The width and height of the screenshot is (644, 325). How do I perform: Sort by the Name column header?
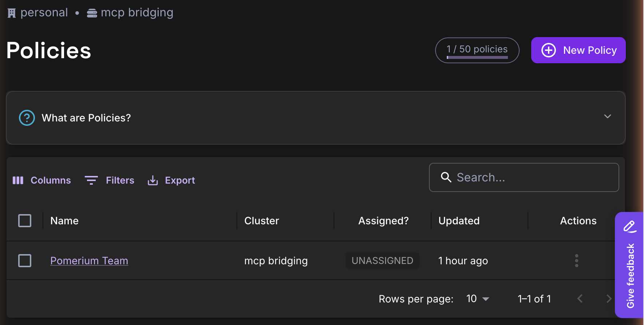coord(64,221)
